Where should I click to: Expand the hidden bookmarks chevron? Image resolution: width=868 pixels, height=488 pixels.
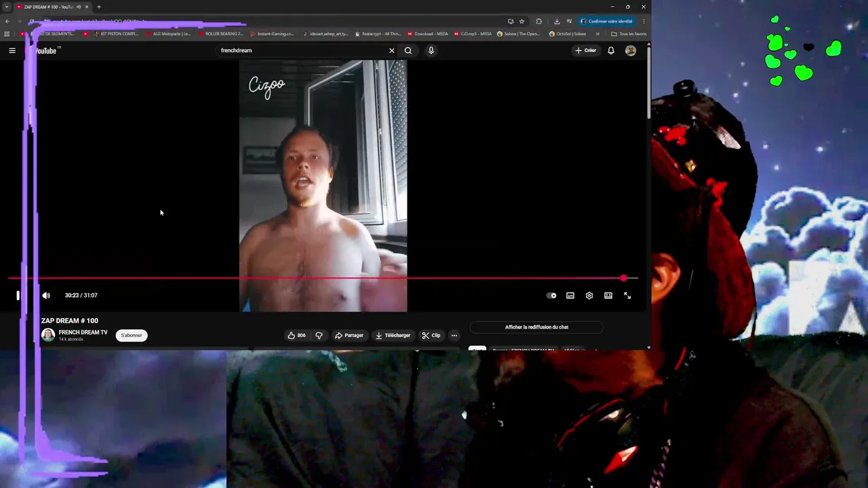tap(597, 34)
